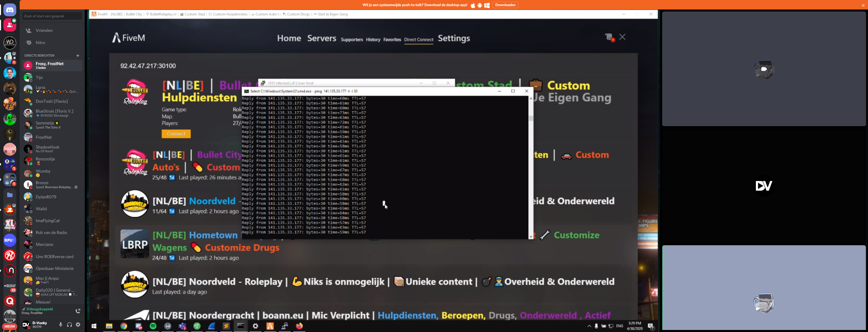Open the Frosy, FrostNet group chat
The width and height of the screenshot is (868, 332).
click(50, 65)
